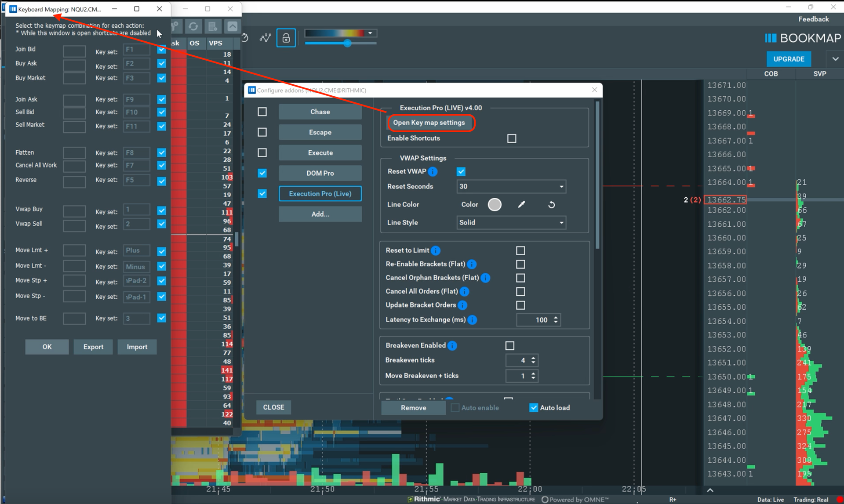This screenshot has height=504, width=844.
Task: Expand the Line Style dropdown
Action: pos(511,222)
